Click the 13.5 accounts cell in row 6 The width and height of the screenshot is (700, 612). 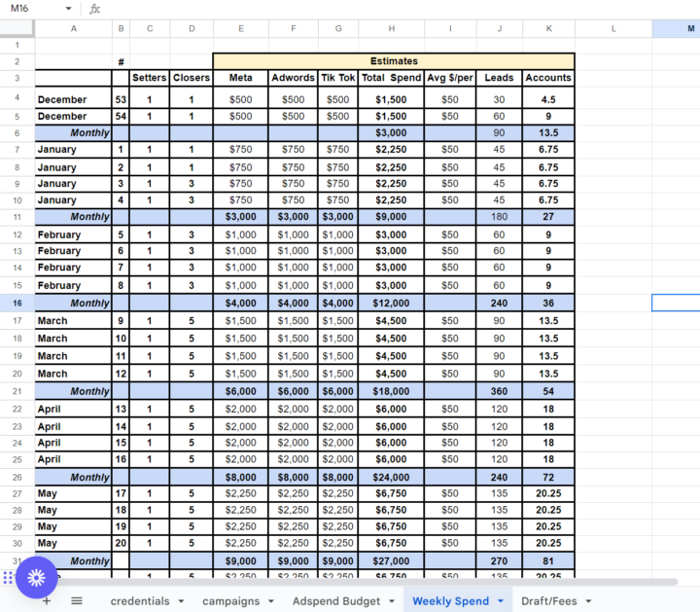pyautogui.click(x=548, y=132)
